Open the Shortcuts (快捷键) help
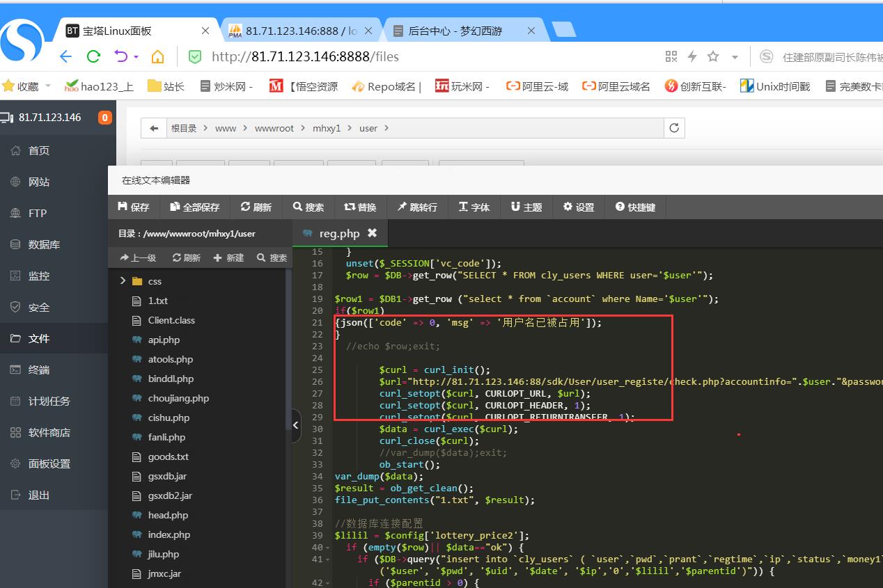Screen dimensions: 883x588 point(635,207)
